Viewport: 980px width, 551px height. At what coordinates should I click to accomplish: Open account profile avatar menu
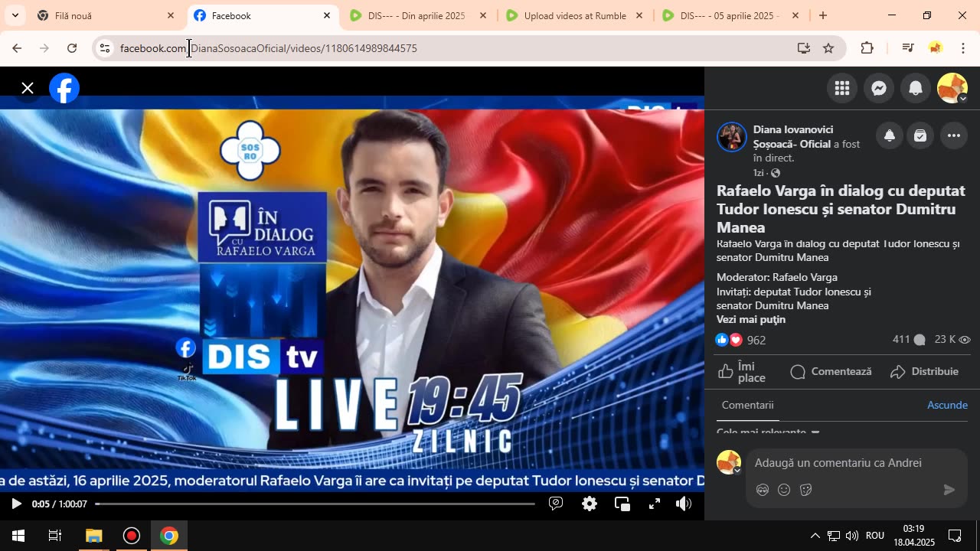click(952, 88)
